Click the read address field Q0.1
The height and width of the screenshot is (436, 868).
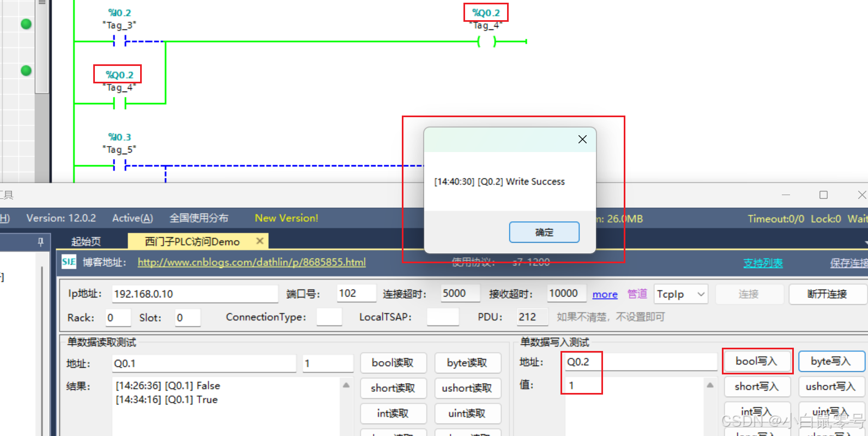tap(204, 364)
